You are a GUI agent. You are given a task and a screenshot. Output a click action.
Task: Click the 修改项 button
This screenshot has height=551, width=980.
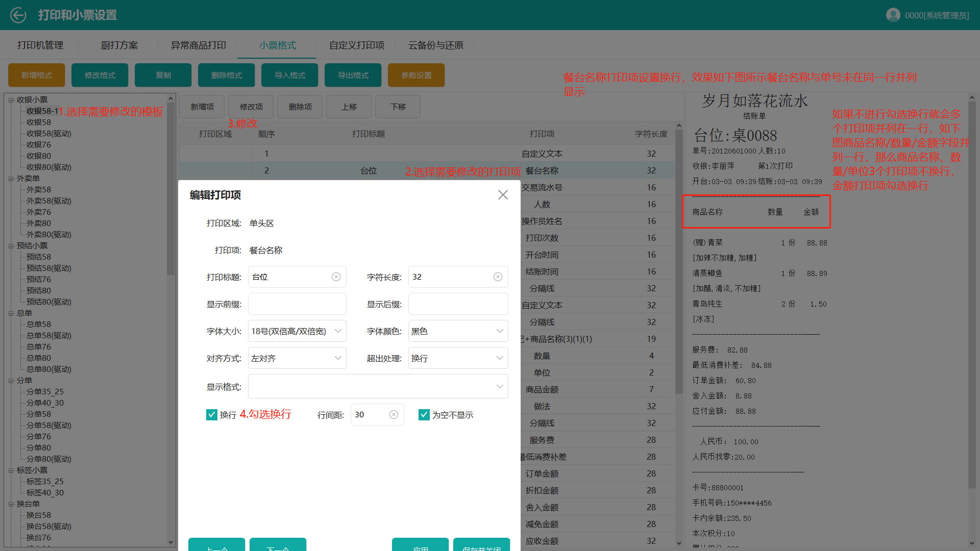pos(251,107)
